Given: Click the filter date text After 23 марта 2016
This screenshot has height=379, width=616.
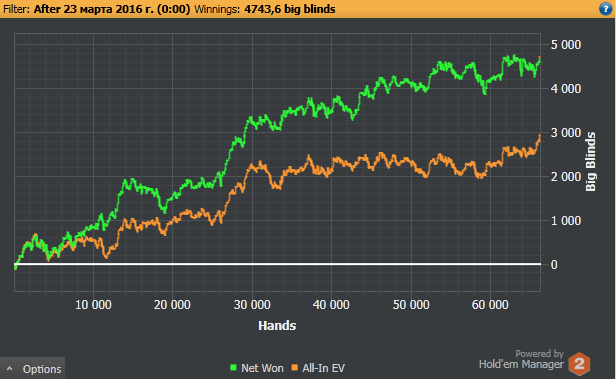Looking at the screenshot, I should tap(112, 9).
